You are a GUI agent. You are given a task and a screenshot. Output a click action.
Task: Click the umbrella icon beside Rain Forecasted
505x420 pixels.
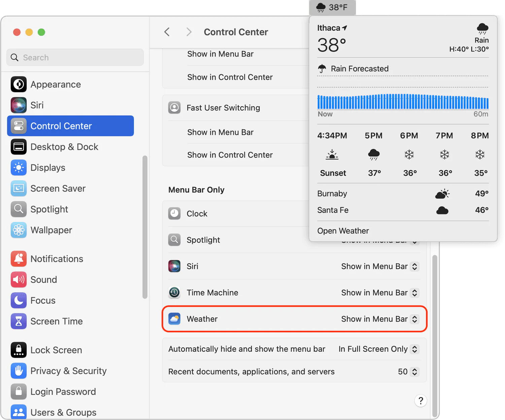click(322, 69)
